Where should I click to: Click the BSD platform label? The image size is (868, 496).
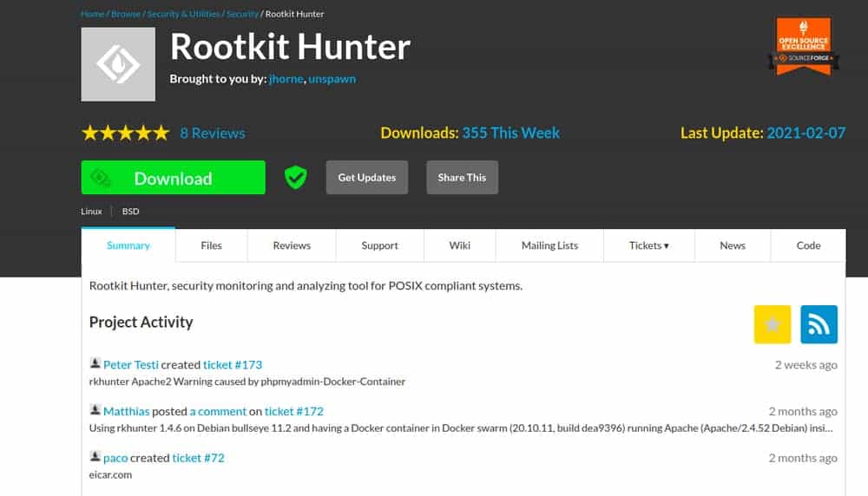[x=131, y=212]
